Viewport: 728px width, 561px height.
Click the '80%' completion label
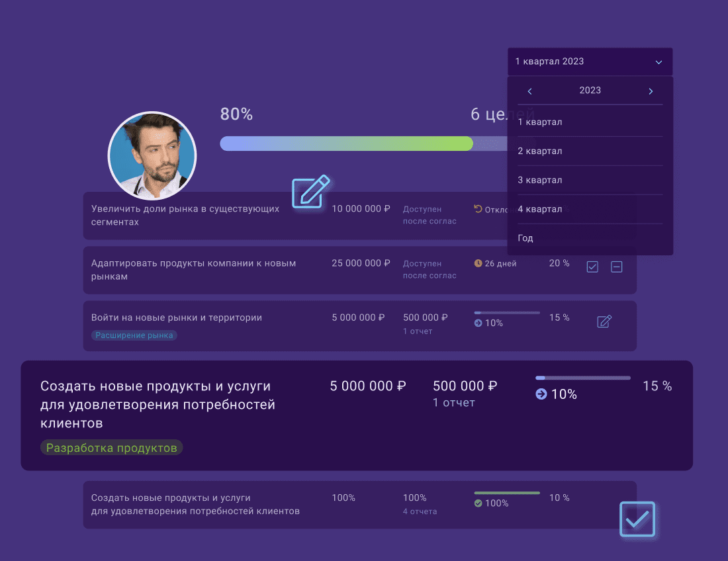point(236,114)
